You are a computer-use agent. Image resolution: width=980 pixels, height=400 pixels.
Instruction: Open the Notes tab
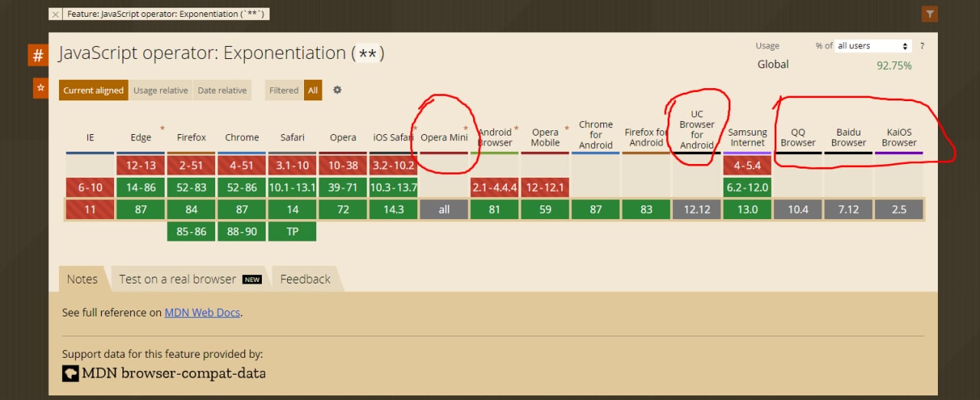click(x=82, y=279)
